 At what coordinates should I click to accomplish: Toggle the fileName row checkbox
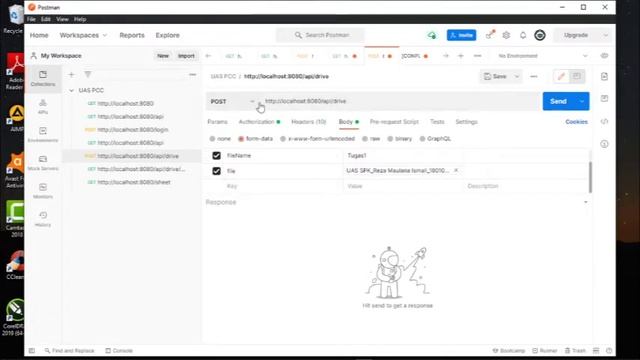coord(216,156)
